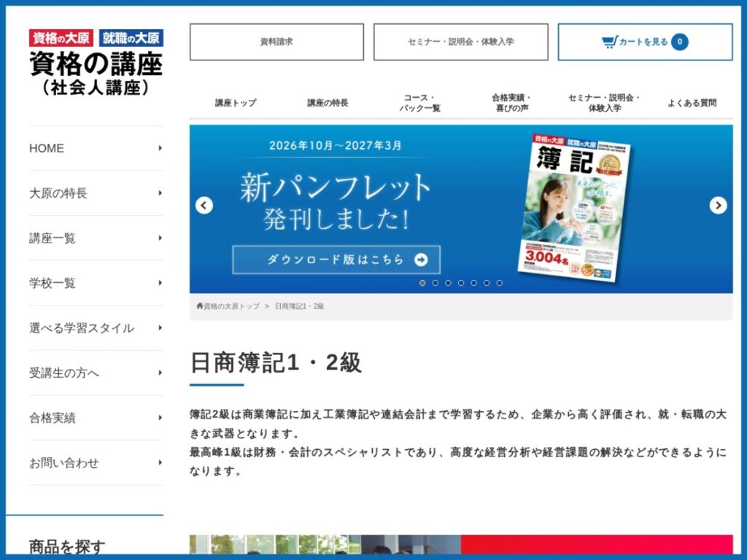Select the fifth carousel dot
747x560 pixels.
tap(474, 283)
